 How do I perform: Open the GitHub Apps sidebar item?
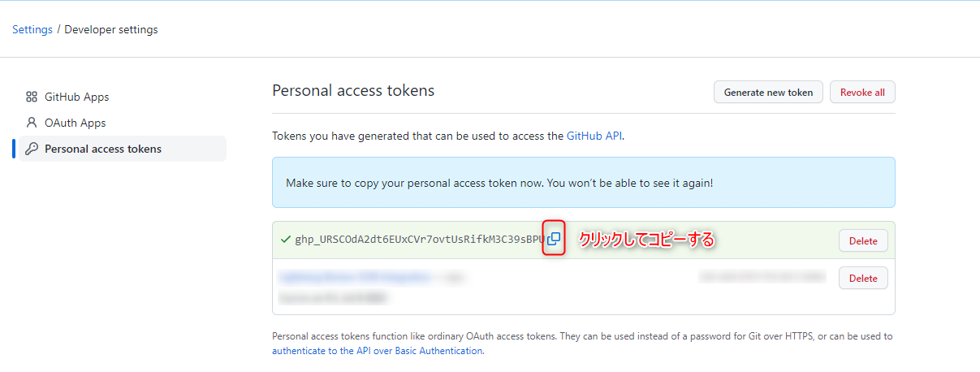(x=76, y=97)
